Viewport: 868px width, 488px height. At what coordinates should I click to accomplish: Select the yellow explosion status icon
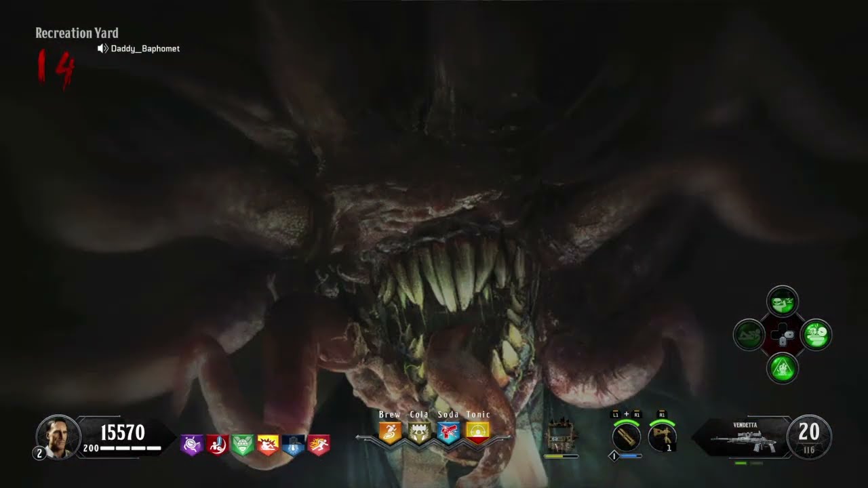click(x=268, y=445)
